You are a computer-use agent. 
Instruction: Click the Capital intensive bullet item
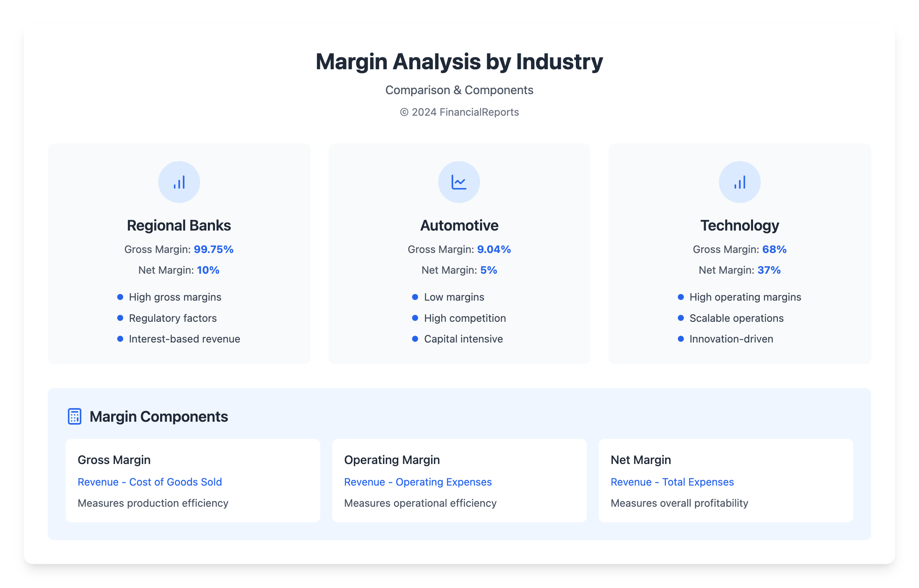click(463, 339)
